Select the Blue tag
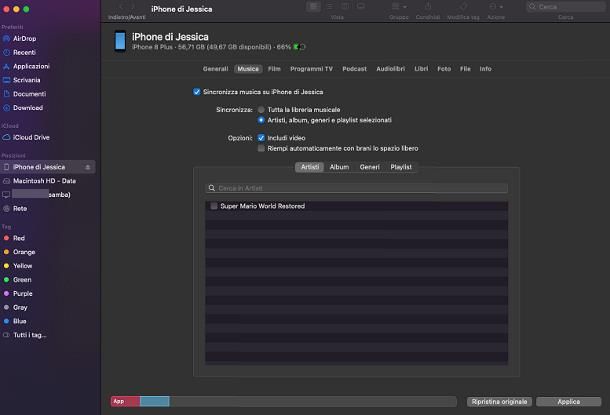Viewport: 610px width, 415px height. coord(19,321)
